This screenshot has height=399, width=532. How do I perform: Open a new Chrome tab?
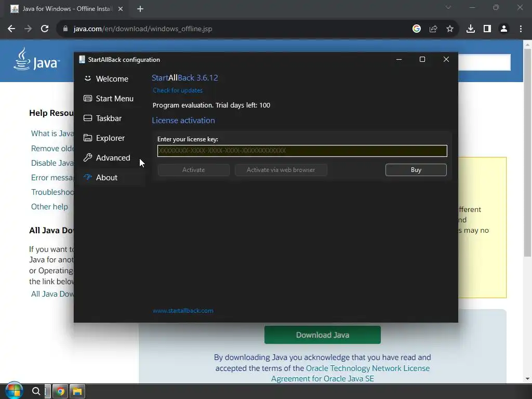pos(140,9)
